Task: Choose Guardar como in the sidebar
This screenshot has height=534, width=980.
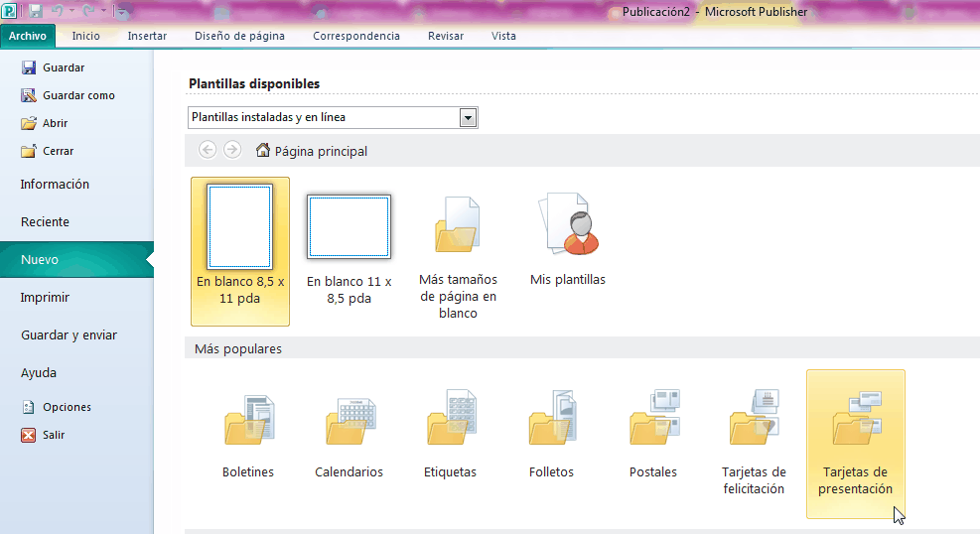Action: pos(68,95)
